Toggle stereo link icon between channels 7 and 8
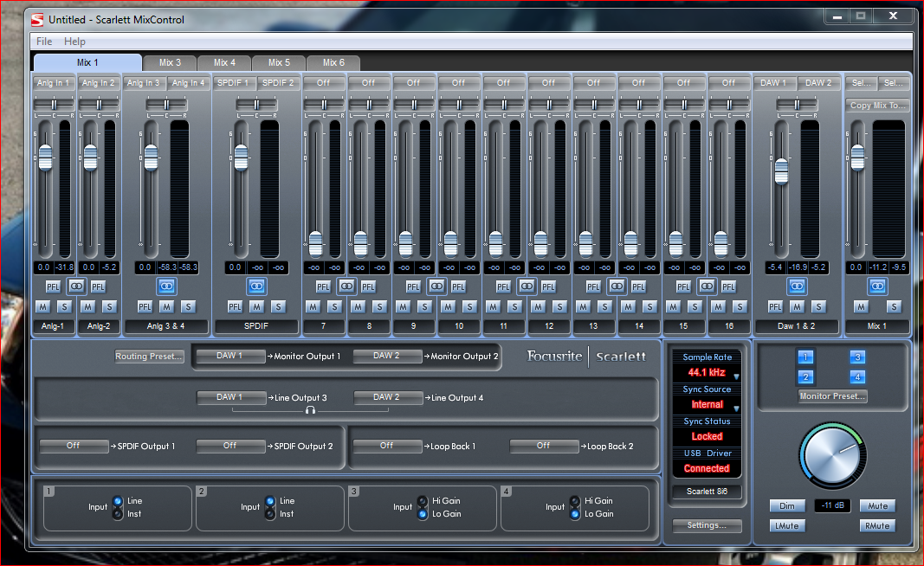 (x=346, y=286)
